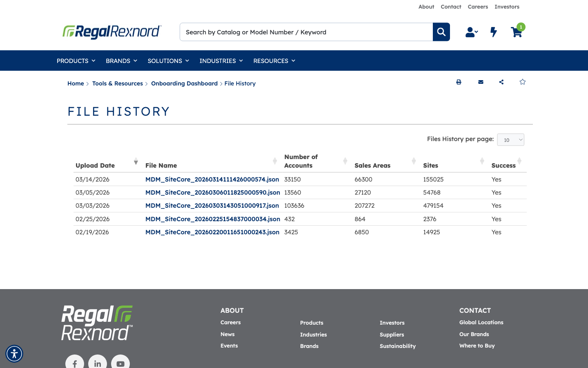Viewport: 588px width, 368px height.
Task: Sort table by File Name arrows
Action: pos(275,162)
